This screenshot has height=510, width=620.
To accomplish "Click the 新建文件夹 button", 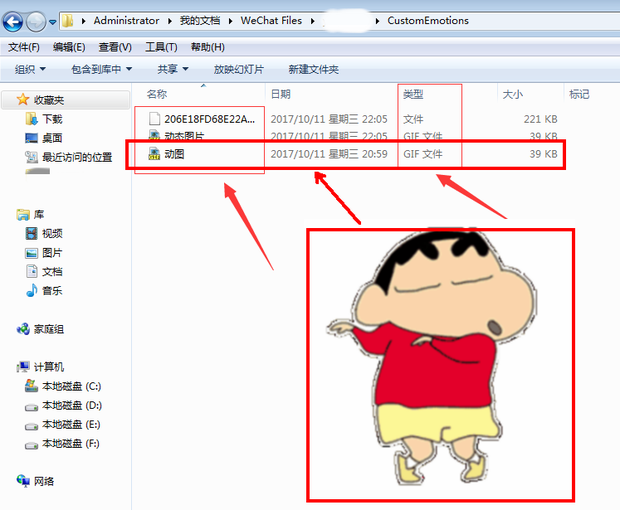I will pos(313,69).
